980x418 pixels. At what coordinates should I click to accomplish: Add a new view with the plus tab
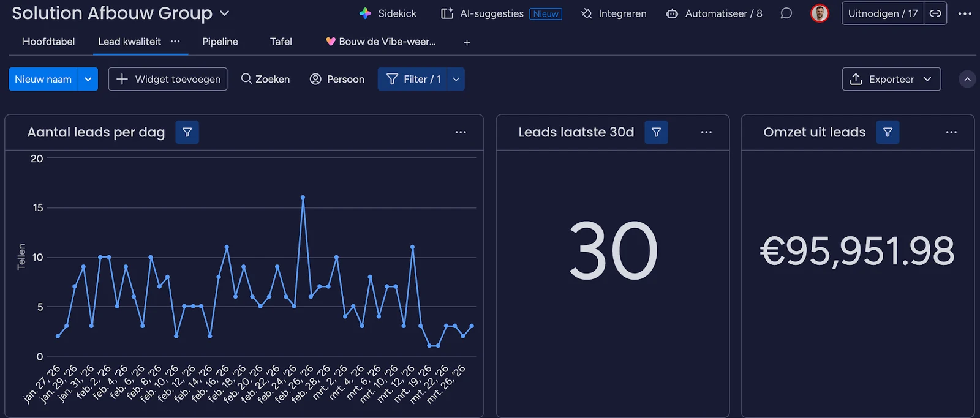pyautogui.click(x=467, y=42)
